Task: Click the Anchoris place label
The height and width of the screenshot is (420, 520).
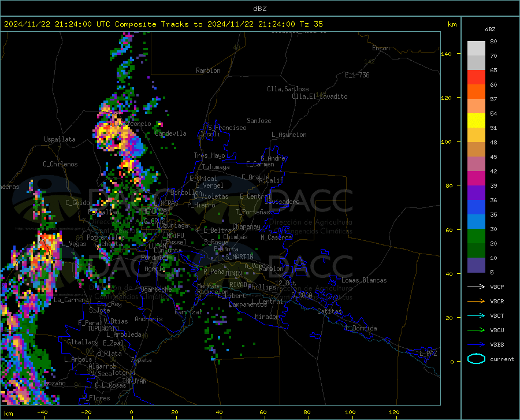Action: (148, 319)
